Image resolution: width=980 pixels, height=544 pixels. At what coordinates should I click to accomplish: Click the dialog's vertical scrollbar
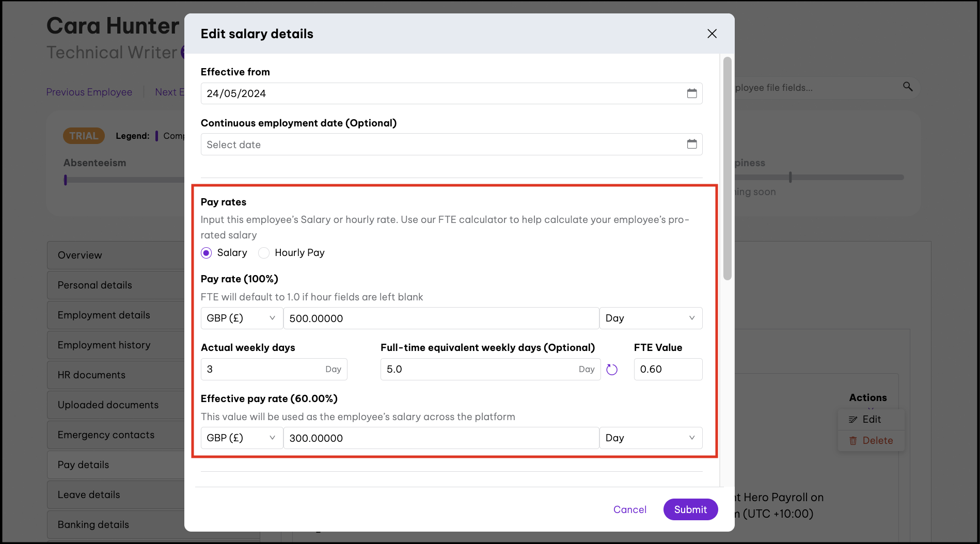[727, 168]
